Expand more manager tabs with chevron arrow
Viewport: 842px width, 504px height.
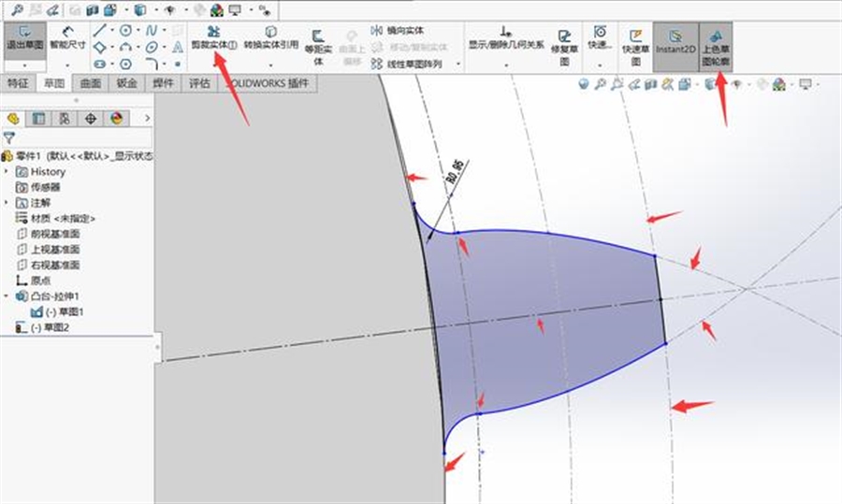point(147,118)
